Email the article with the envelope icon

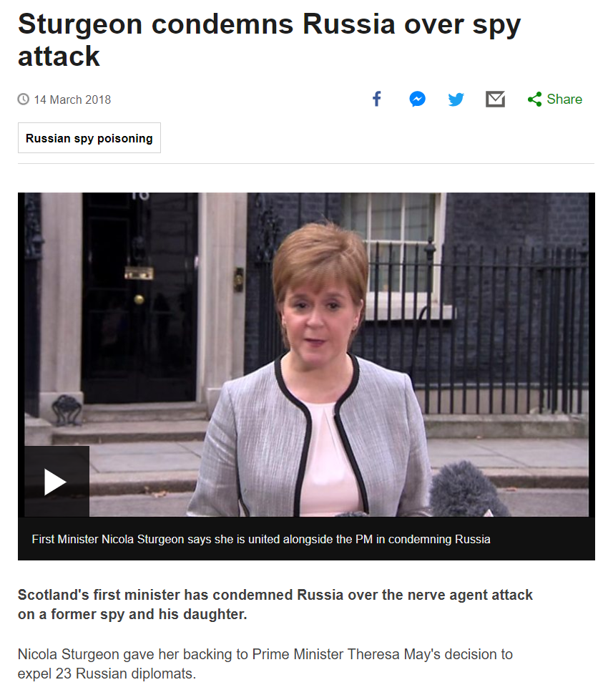click(495, 99)
